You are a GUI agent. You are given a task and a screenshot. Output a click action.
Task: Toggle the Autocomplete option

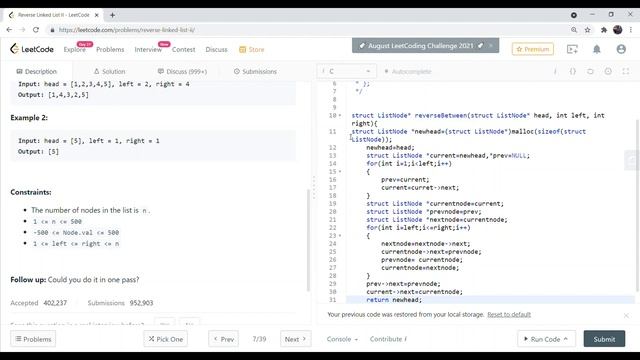pos(408,71)
